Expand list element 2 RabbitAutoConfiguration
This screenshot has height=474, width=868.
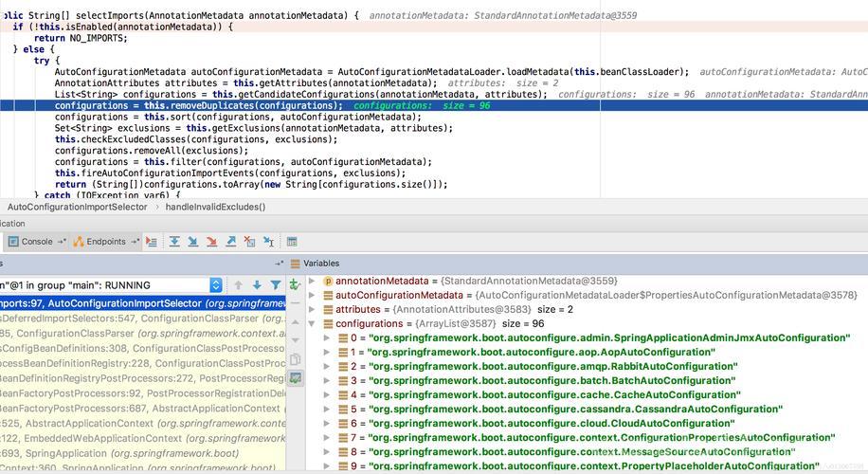327,367
